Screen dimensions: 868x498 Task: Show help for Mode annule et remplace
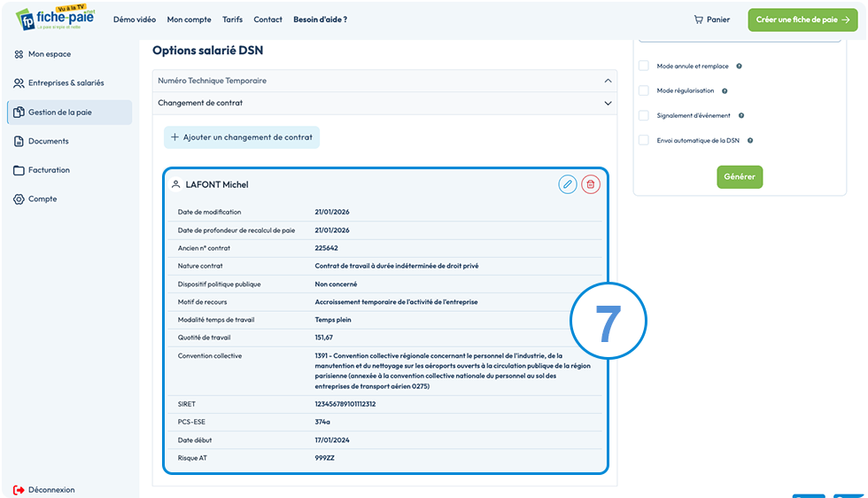click(739, 66)
